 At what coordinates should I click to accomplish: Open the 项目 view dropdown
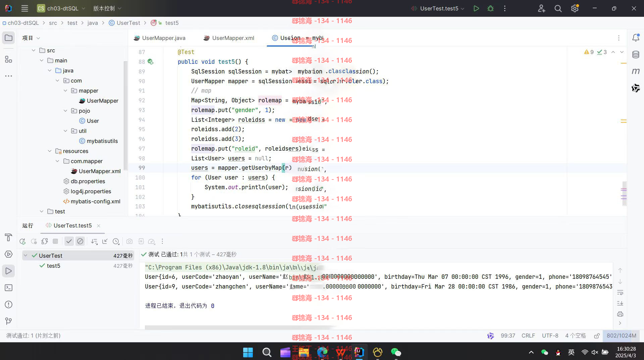[31, 38]
